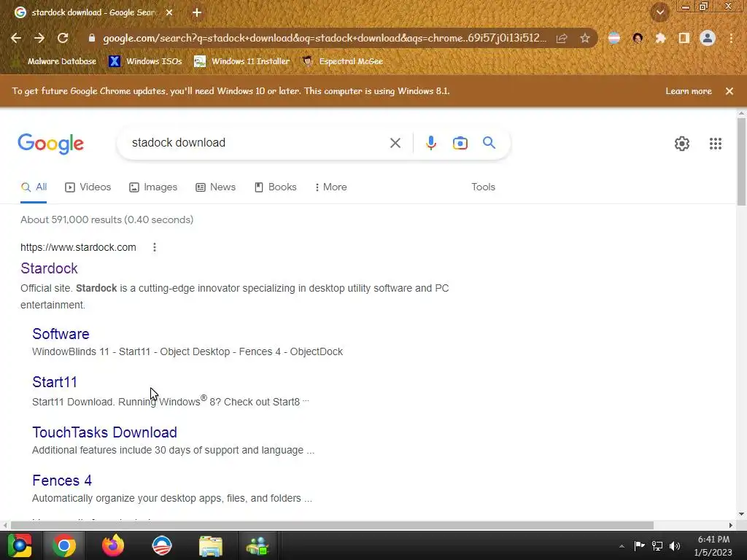Open File Explorer from the taskbar

coord(211,545)
